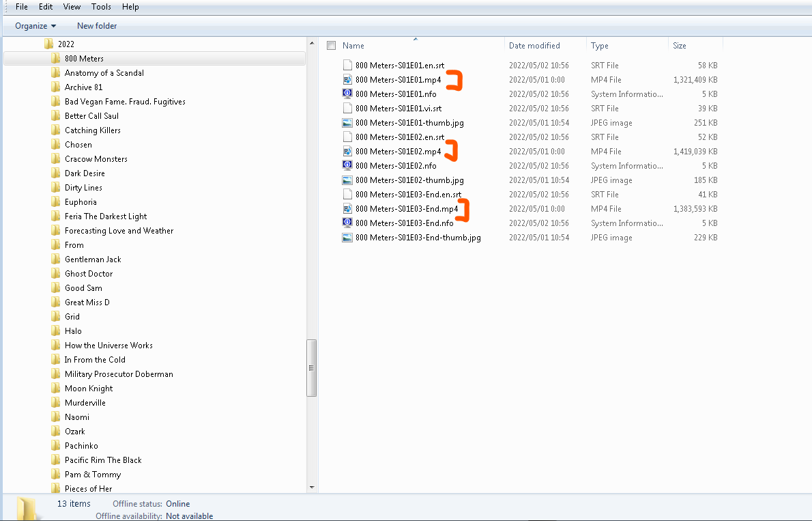Click the 800 Meters-S01E01.vi.srt file icon
Viewport: 812px width, 521px height.
coord(347,109)
